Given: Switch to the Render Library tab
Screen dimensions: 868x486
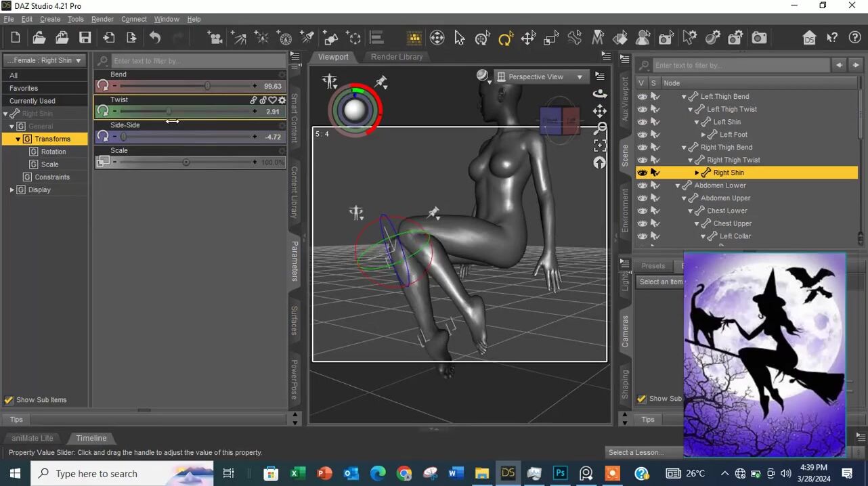Looking at the screenshot, I should (x=396, y=57).
